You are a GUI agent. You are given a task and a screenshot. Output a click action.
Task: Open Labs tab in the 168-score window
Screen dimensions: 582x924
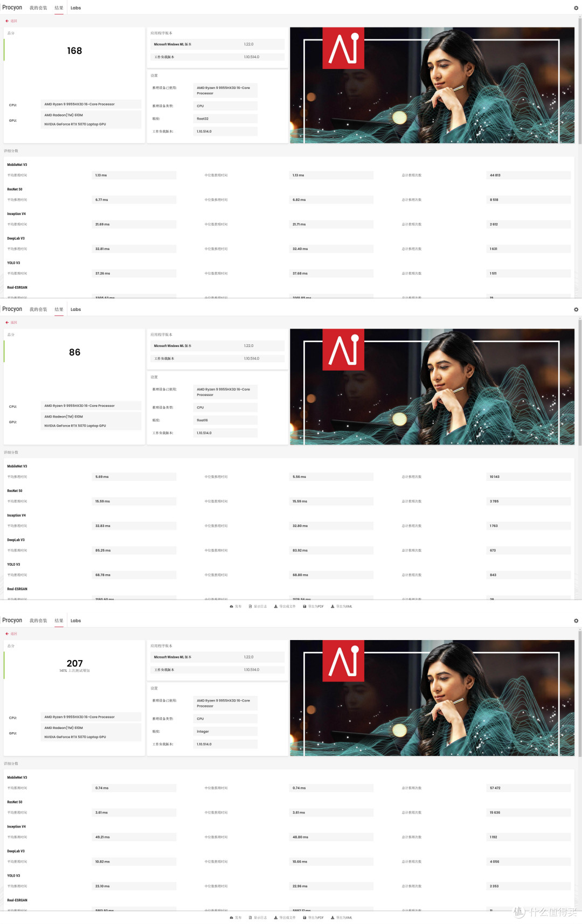[75, 8]
